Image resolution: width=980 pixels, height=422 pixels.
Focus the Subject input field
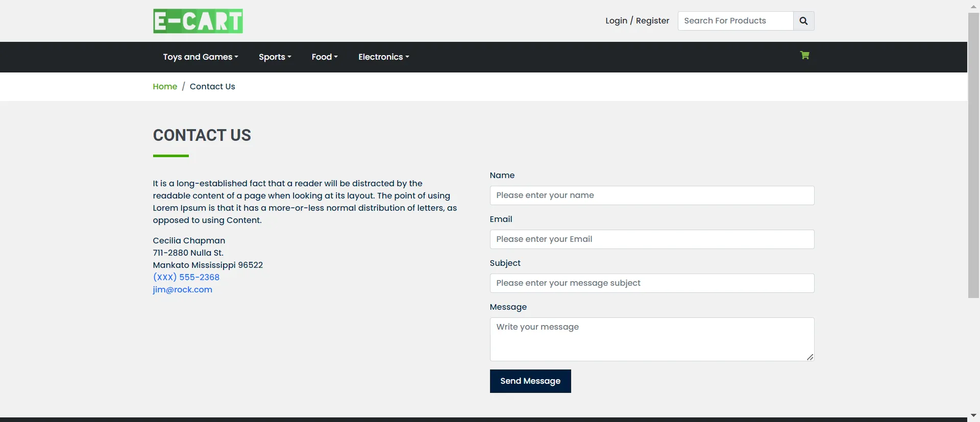[651, 283]
